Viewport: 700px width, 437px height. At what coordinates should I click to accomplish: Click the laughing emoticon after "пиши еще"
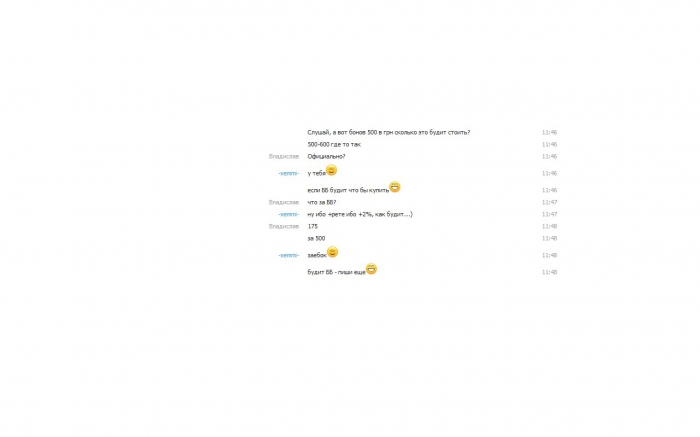[x=371, y=269]
